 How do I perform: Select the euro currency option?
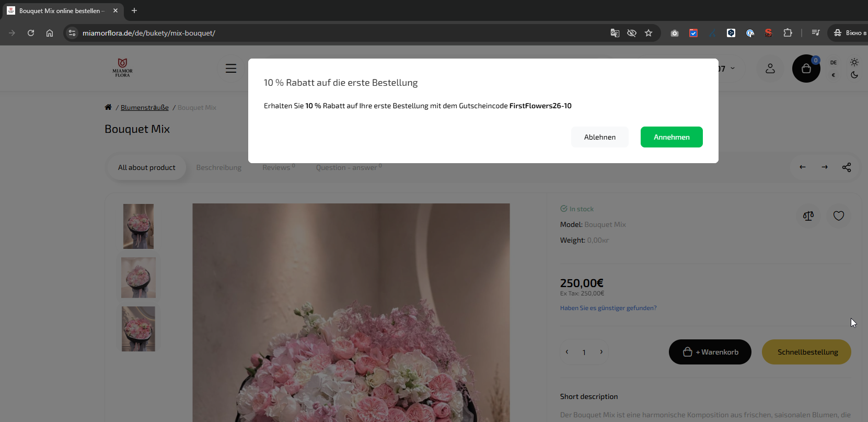834,75
